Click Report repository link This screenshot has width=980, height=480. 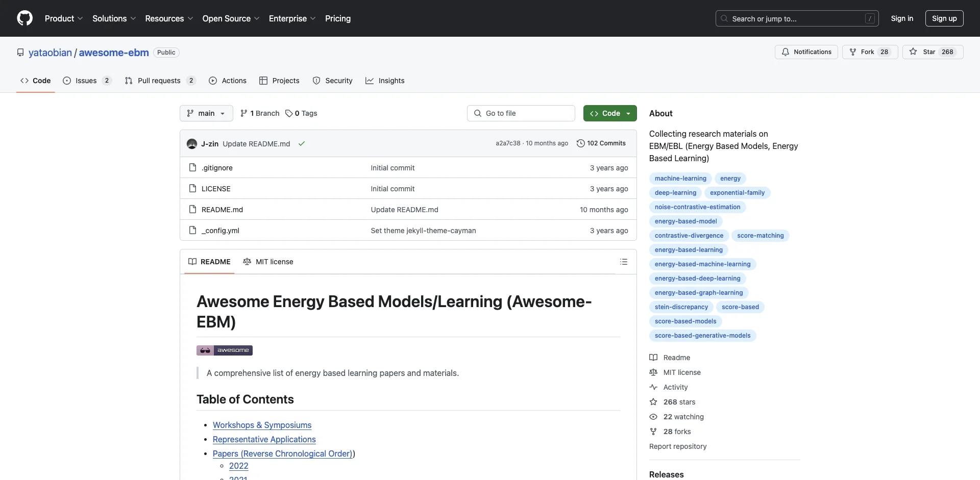pyautogui.click(x=678, y=446)
